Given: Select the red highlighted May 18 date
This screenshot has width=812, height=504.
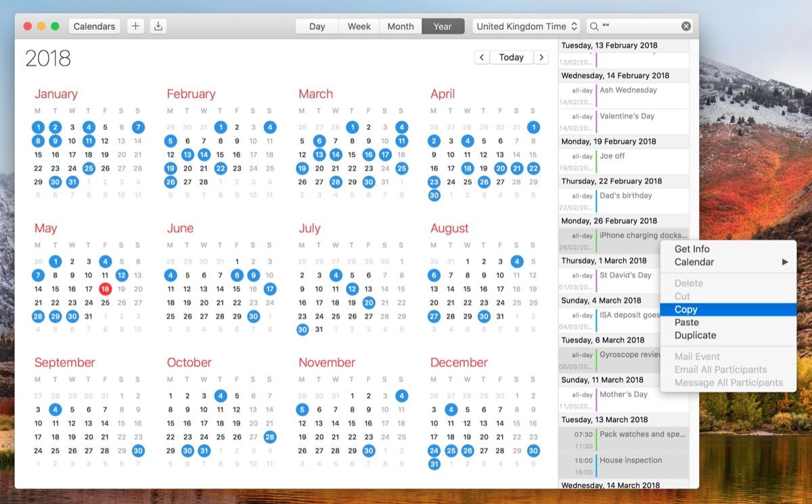Looking at the screenshot, I should point(105,289).
